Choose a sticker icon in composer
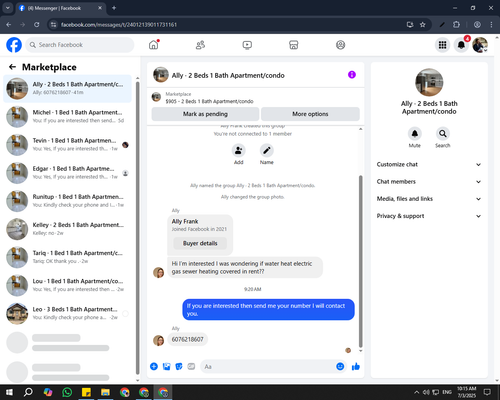Screen dimensions: 500x400 (179, 366)
